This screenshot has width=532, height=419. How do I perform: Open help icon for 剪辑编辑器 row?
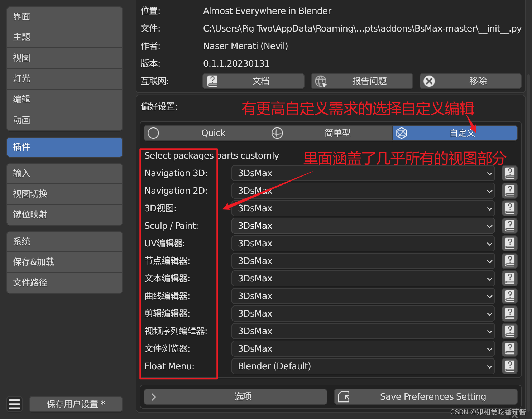coord(509,313)
